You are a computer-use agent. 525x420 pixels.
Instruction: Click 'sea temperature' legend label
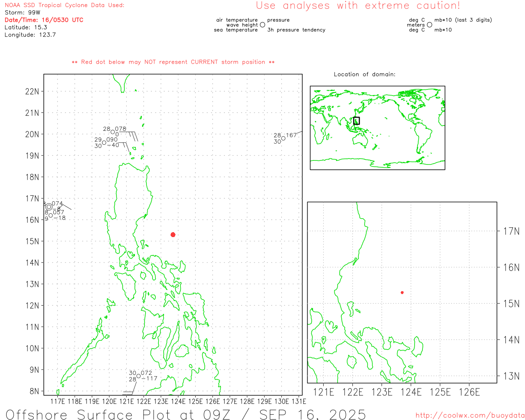(236, 30)
